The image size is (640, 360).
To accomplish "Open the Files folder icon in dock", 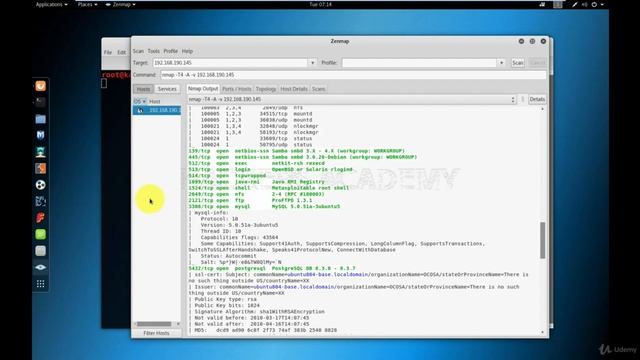I will click(40, 119).
